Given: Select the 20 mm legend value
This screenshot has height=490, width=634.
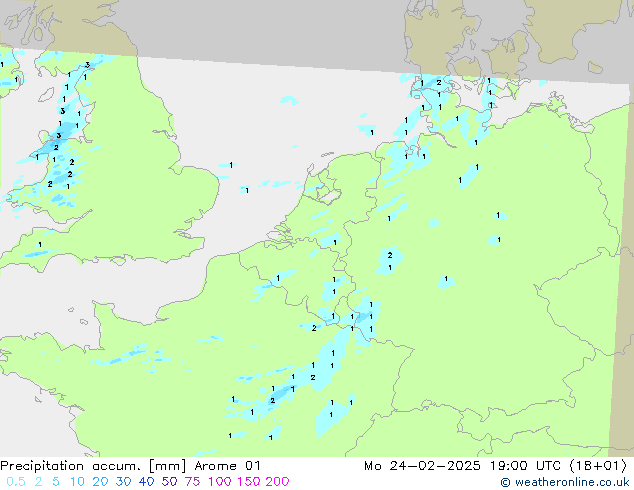Looking at the screenshot, I should [x=100, y=482].
